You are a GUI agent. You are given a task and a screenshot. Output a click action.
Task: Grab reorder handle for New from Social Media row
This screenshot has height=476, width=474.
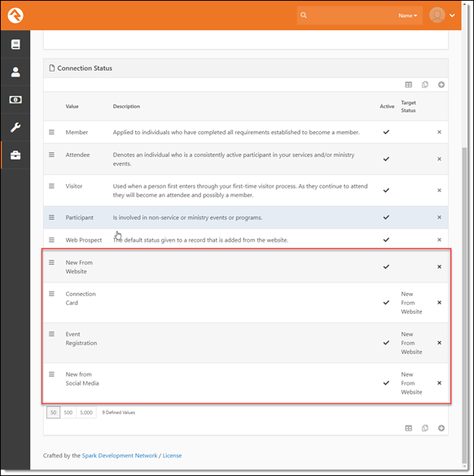pyautogui.click(x=51, y=374)
